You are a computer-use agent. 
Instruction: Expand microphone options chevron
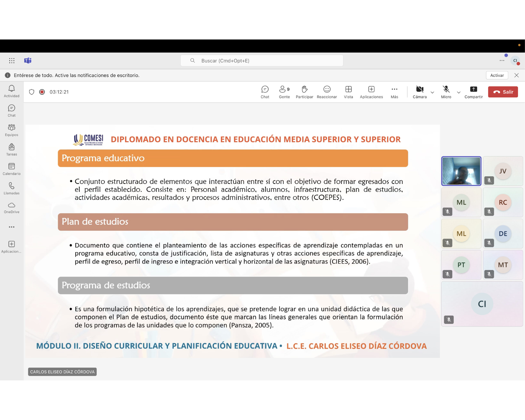tap(459, 92)
